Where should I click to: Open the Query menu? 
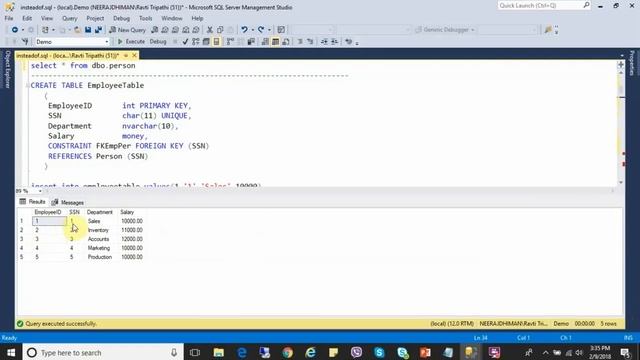coord(69,18)
